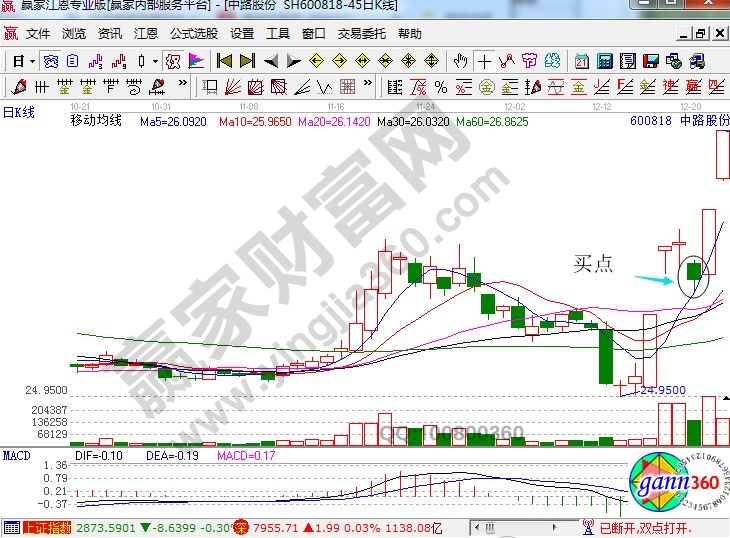
Task: Open the calendar icon showing 21
Action: pos(581,61)
